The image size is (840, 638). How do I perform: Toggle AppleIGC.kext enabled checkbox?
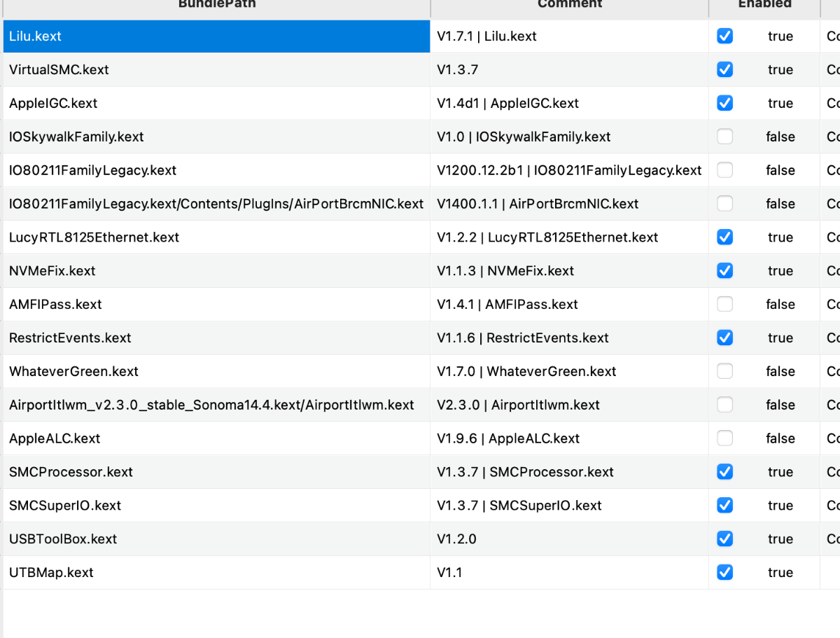pyautogui.click(x=724, y=103)
